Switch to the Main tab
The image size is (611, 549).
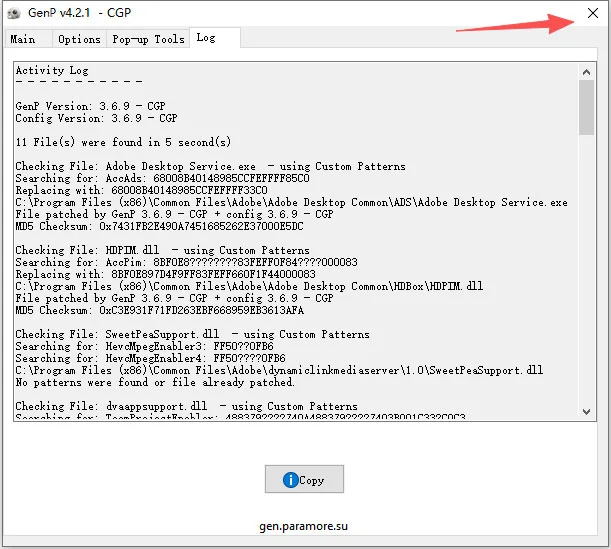click(x=28, y=39)
